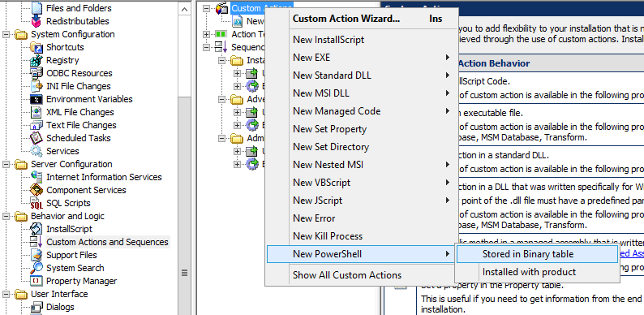Click the Component Services icon
Viewport: 644px width, 315px height.
pos(36,190)
